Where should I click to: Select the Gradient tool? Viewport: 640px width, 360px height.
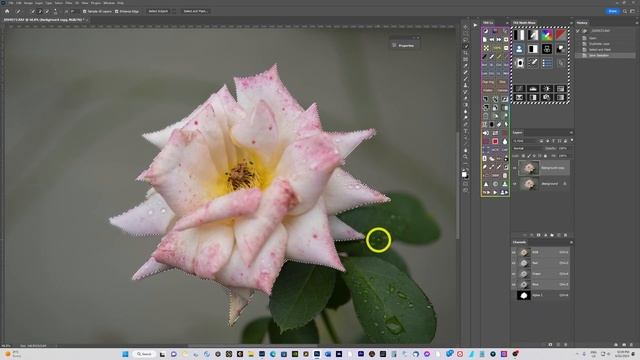(466, 105)
